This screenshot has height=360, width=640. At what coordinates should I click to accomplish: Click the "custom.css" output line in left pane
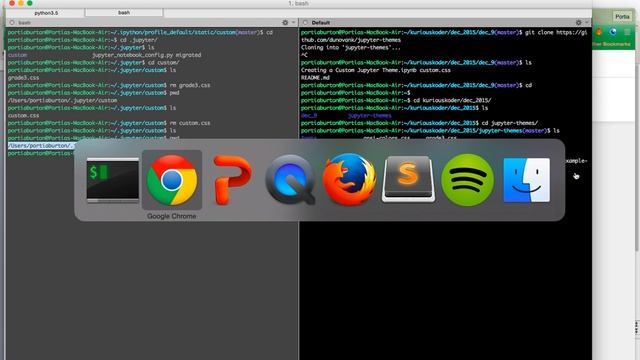tap(23, 116)
